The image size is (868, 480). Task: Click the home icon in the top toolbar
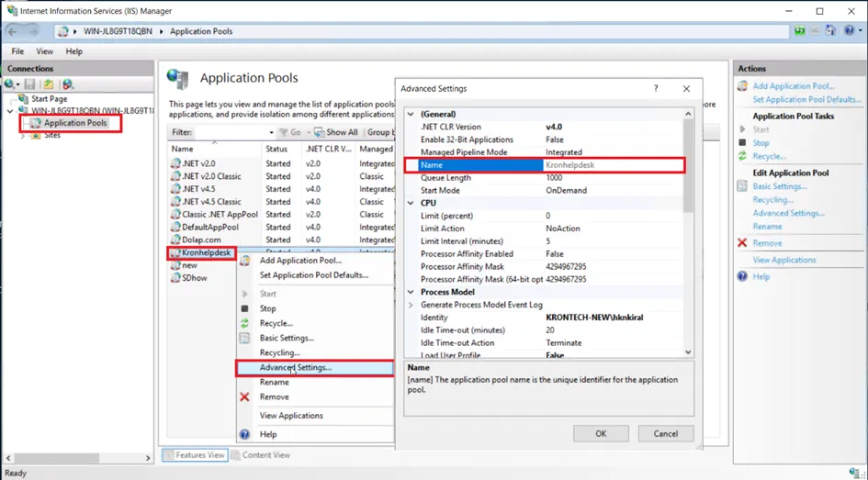(x=830, y=31)
